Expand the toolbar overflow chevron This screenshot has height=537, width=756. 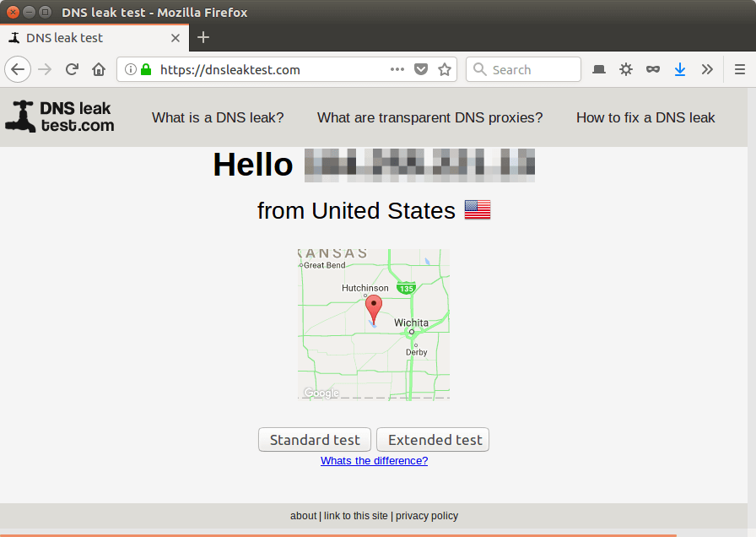(x=707, y=69)
